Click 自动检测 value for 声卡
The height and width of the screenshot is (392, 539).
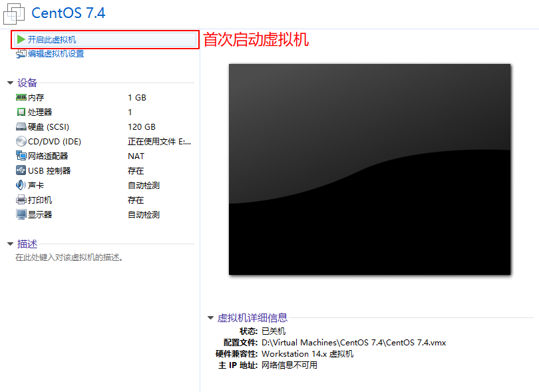144,185
